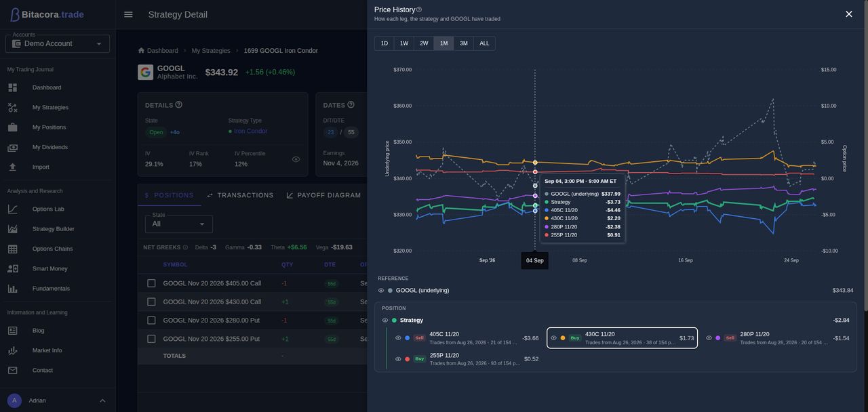Click the QTY column header

click(288, 265)
